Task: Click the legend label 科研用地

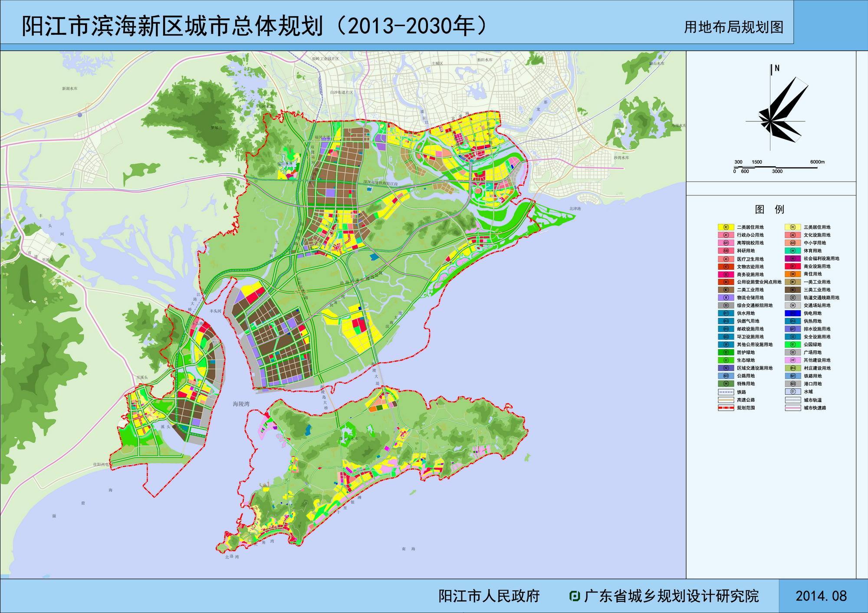Action: click(x=746, y=250)
